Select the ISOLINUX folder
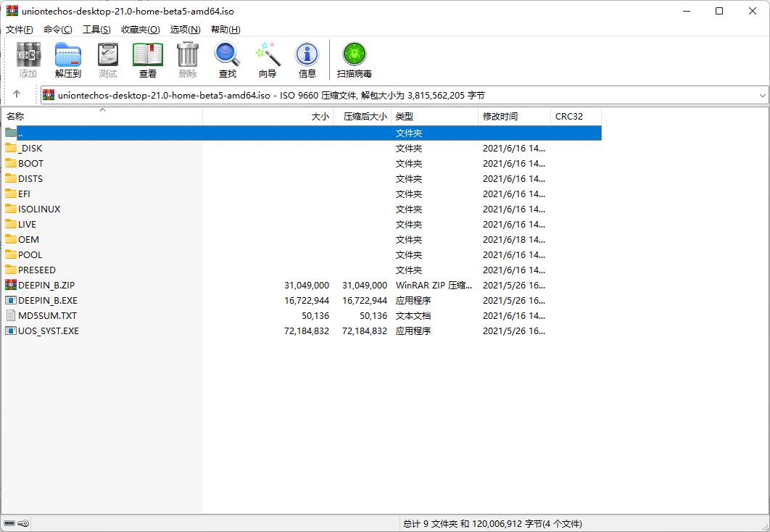The width and height of the screenshot is (770, 532). tap(39, 209)
